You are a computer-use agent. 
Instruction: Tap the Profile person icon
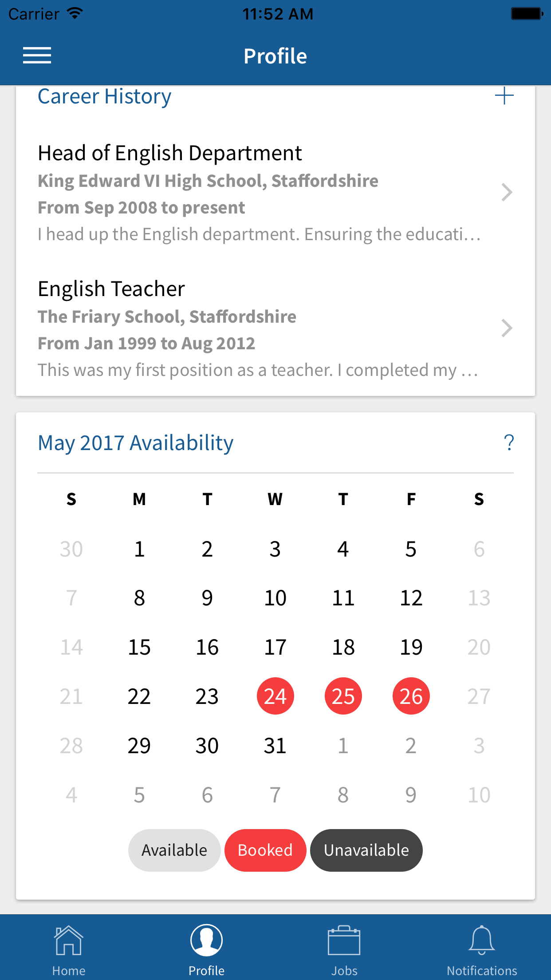tap(206, 940)
